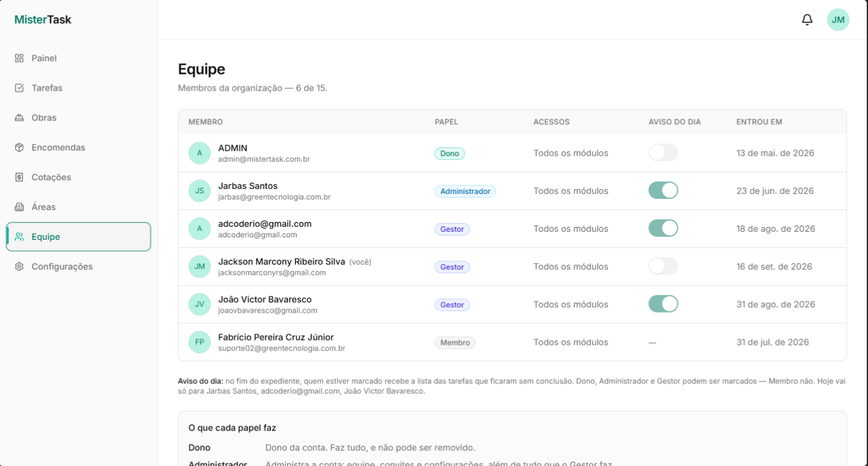Click the Cotações receipt icon
The height and width of the screenshot is (466, 868).
click(x=19, y=178)
